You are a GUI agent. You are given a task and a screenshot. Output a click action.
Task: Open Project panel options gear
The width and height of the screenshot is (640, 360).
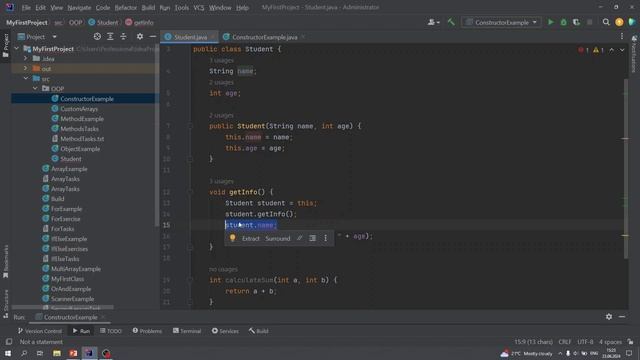pyautogui.click(x=140, y=37)
